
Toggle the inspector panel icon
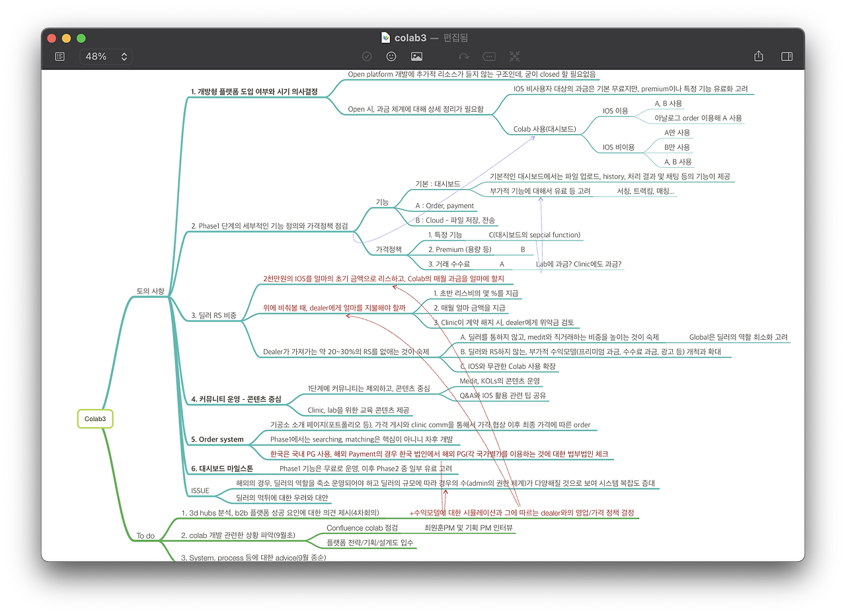[787, 57]
